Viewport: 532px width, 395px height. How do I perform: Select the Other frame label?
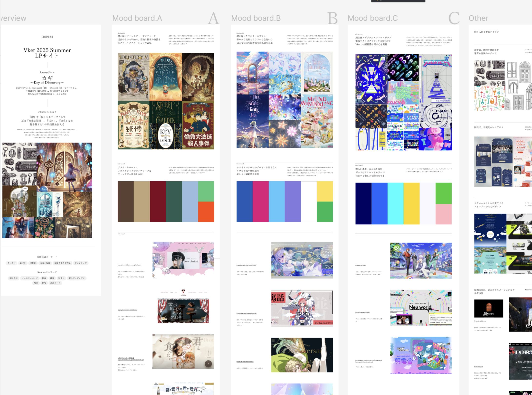(x=478, y=18)
